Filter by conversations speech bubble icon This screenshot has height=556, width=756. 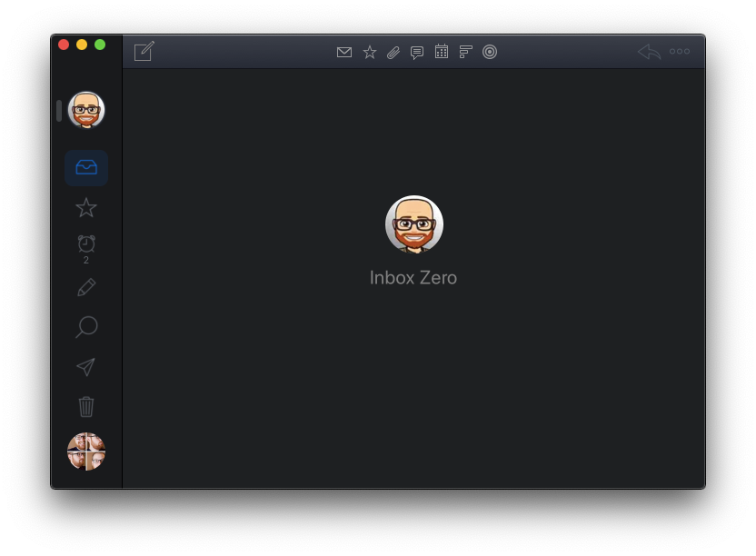point(417,52)
